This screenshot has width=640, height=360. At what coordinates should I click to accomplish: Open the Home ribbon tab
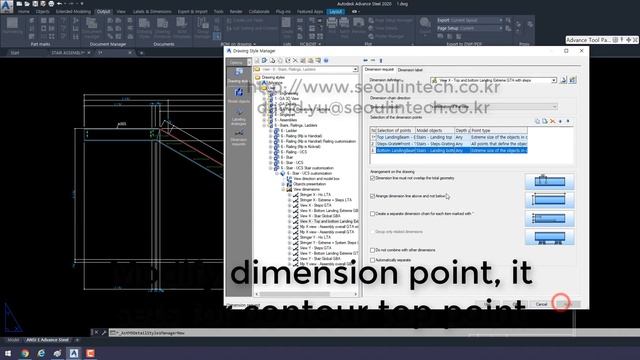[x=23, y=11]
